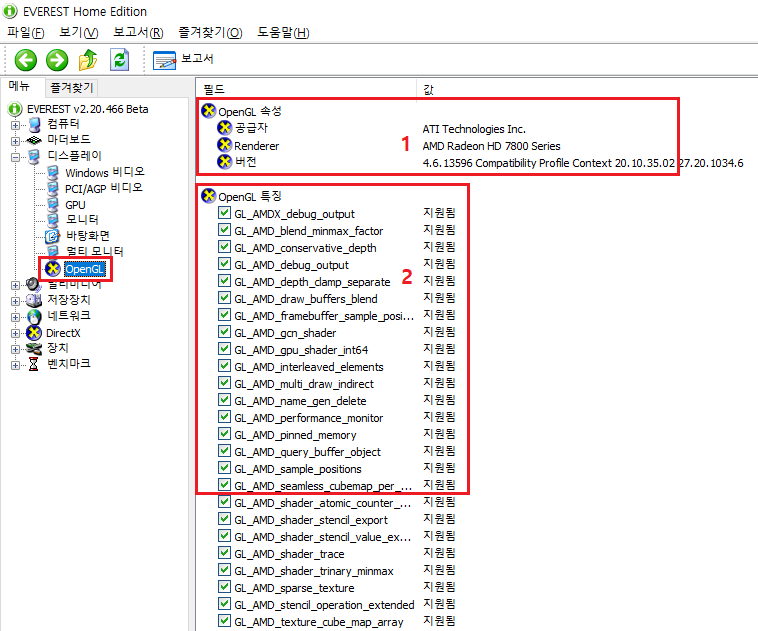Toggle GL_AMD_gcn_shader checkbox
Image resolution: width=758 pixels, height=631 pixels.
pos(224,332)
